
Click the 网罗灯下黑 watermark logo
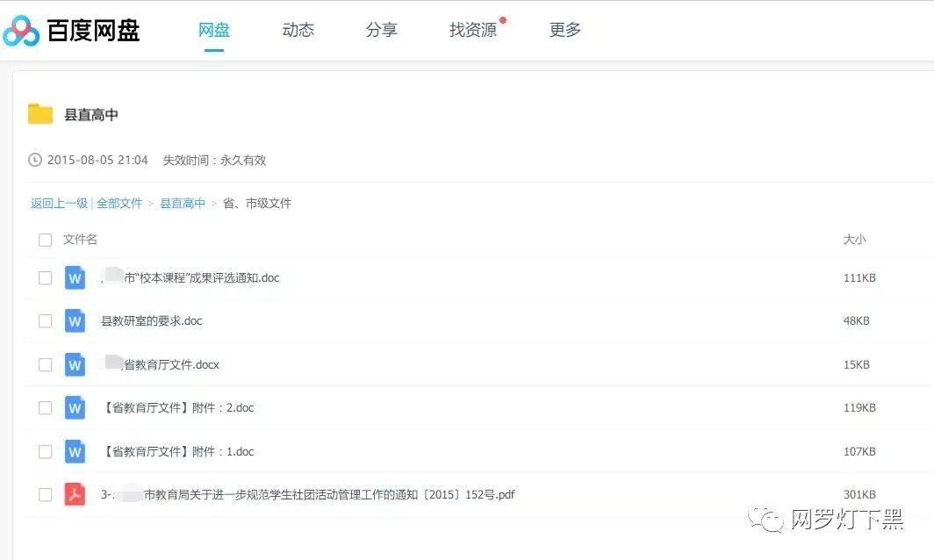(766, 521)
